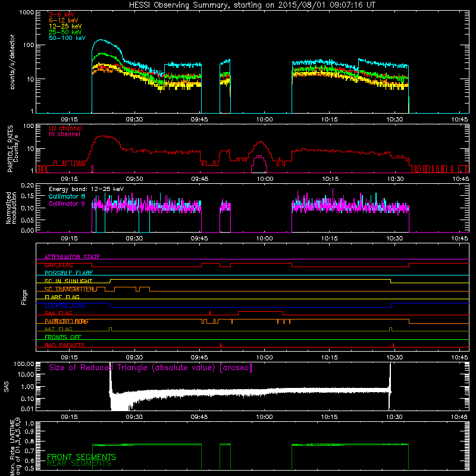Click the Size of Reduced Triangle label
The height and width of the screenshot is (476, 476).
(x=151, y=368)
